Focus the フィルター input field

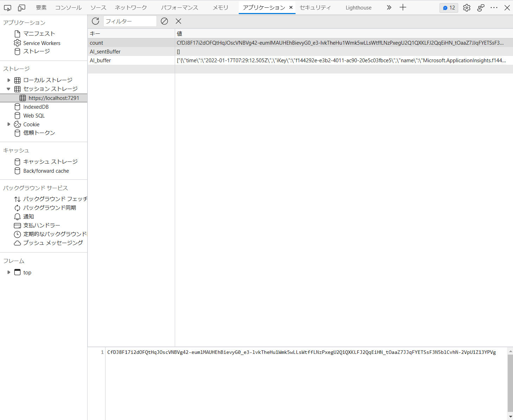(130, 21)
